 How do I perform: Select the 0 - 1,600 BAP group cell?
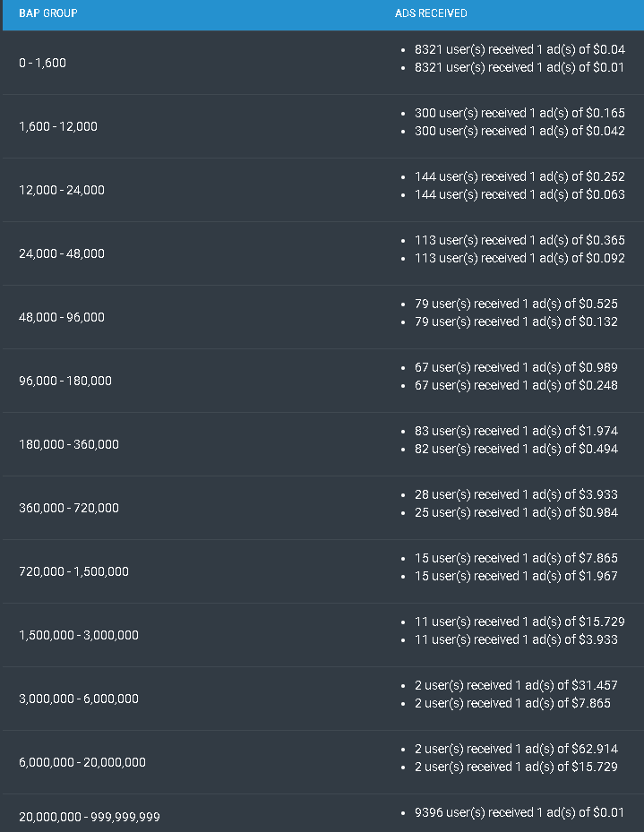coord(43,64)
